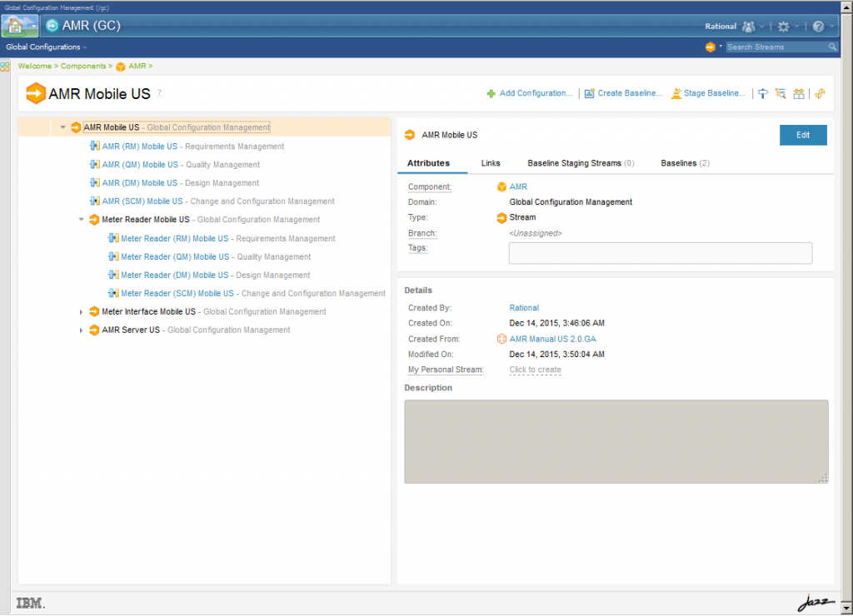The image size is (853, 616).
Task: Switch to Baseline Staging Streams tab
Action: 581,163
